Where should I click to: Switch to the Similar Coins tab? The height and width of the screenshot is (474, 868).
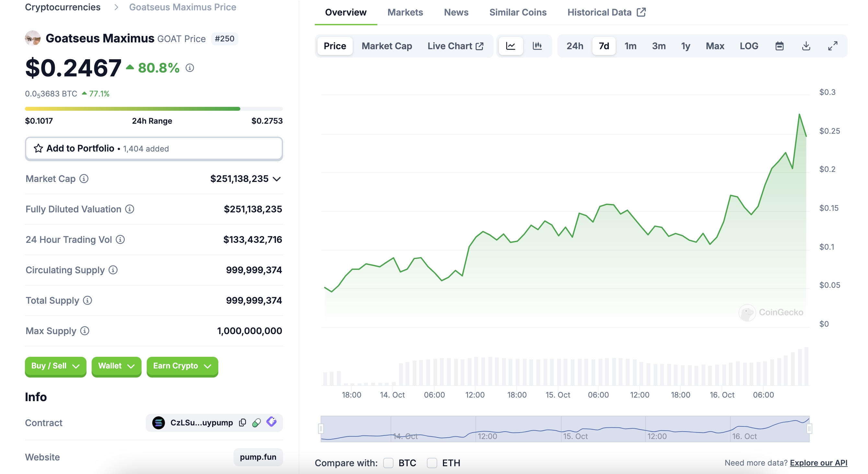point(518,12)
